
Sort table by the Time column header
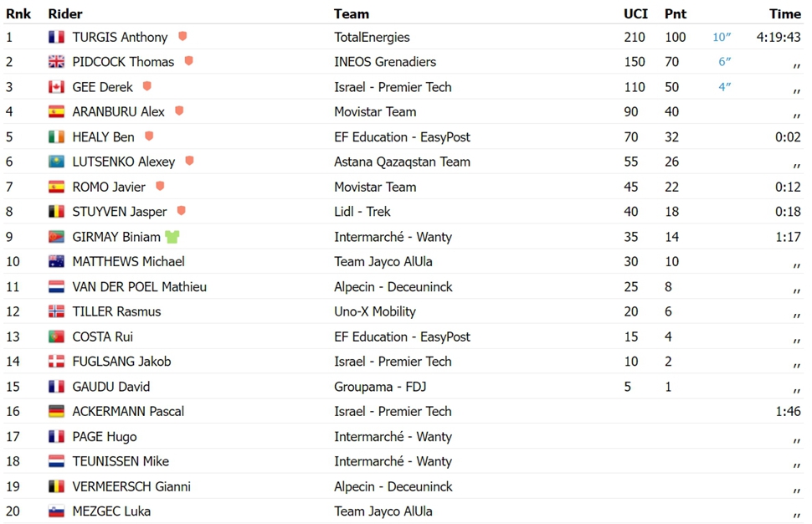click(x=785, y=14)
